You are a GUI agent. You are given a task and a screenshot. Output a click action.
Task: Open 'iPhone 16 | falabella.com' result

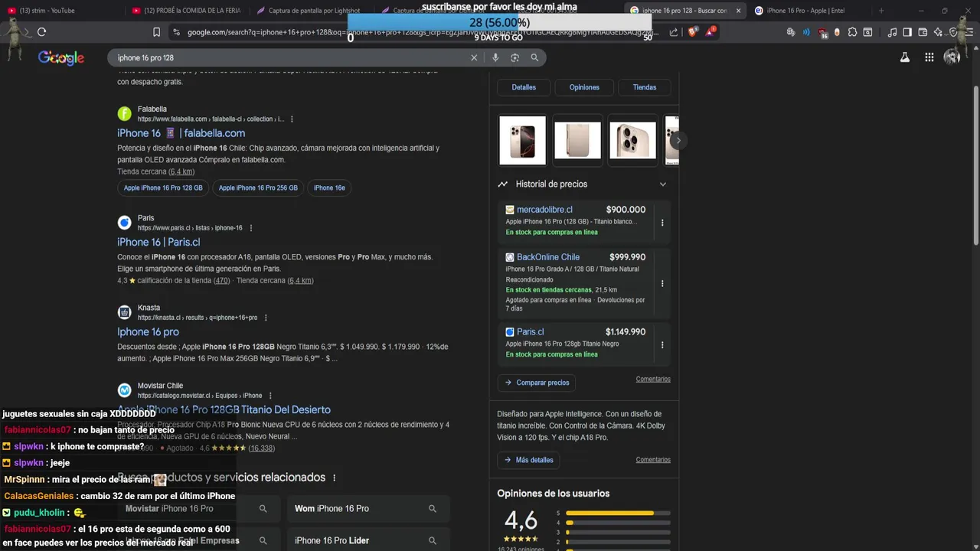tap(181, 133)
